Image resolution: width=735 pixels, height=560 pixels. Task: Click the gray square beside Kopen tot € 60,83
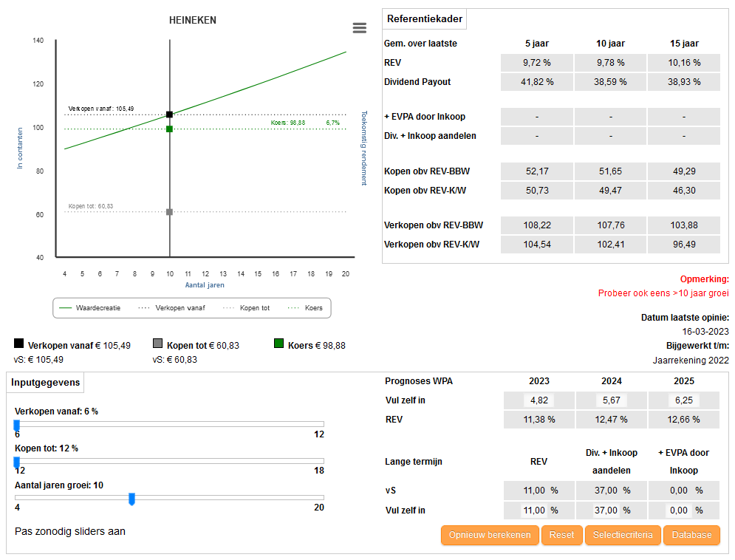(x=157, y=344)
